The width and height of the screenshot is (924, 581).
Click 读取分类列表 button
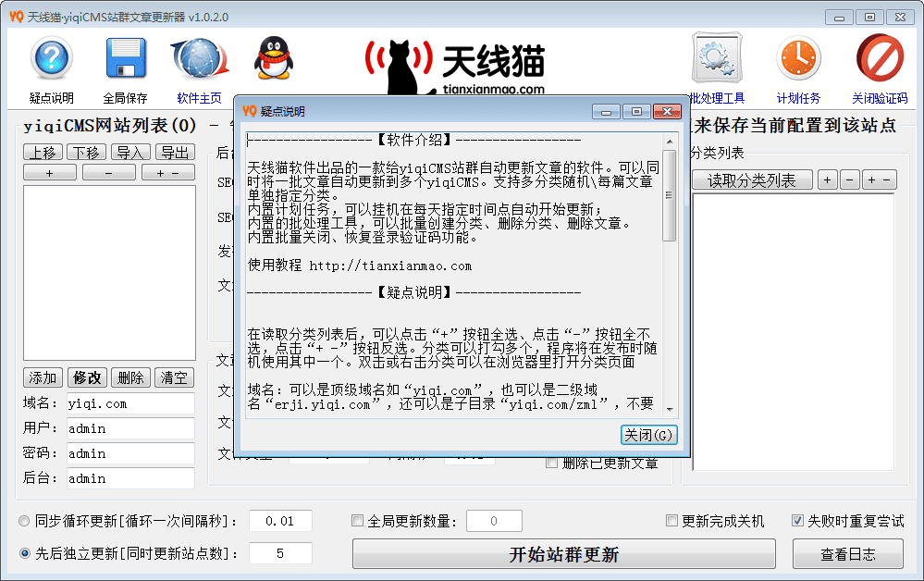click(x=752, y=180)
